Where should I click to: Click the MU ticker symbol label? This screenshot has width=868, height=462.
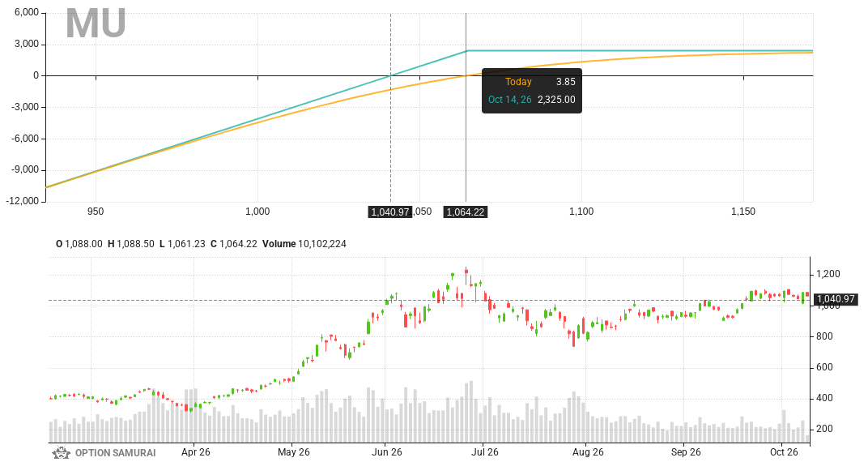click(x=96, y=24)
